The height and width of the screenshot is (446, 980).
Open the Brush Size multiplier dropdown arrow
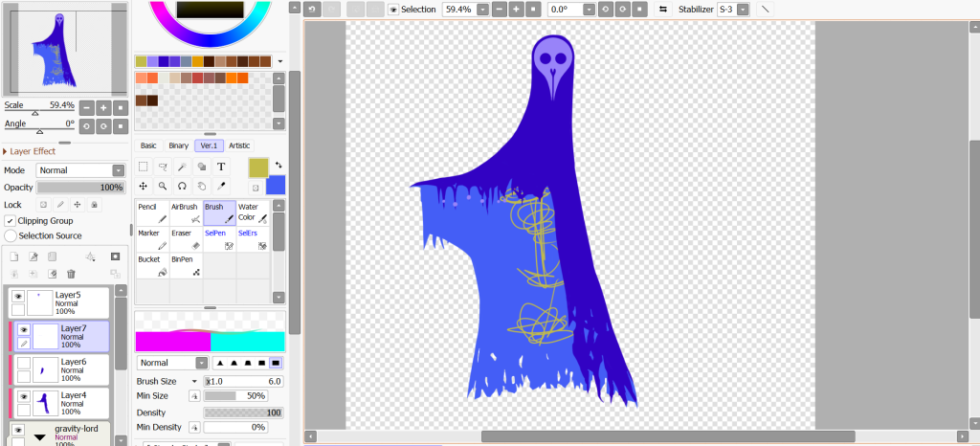tap(194, 381)
